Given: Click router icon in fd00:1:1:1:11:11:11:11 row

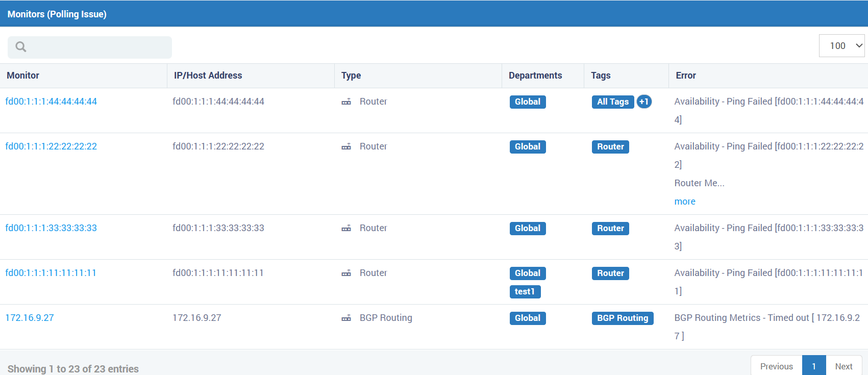Looking at the screenshot, I should pyautogui.click(x=346, y=273).
